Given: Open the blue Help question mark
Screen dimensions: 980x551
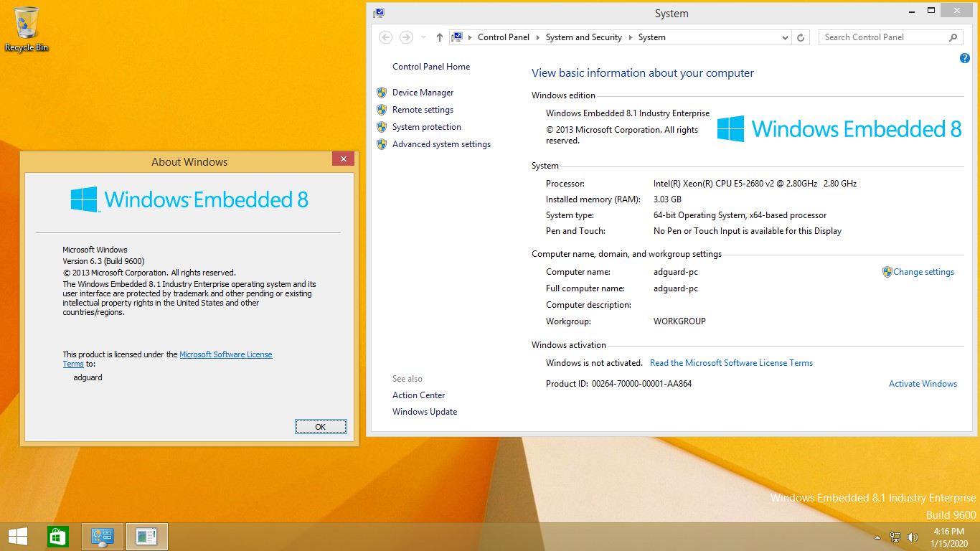Looking at the screenshot, I should (x=965, y=58).
